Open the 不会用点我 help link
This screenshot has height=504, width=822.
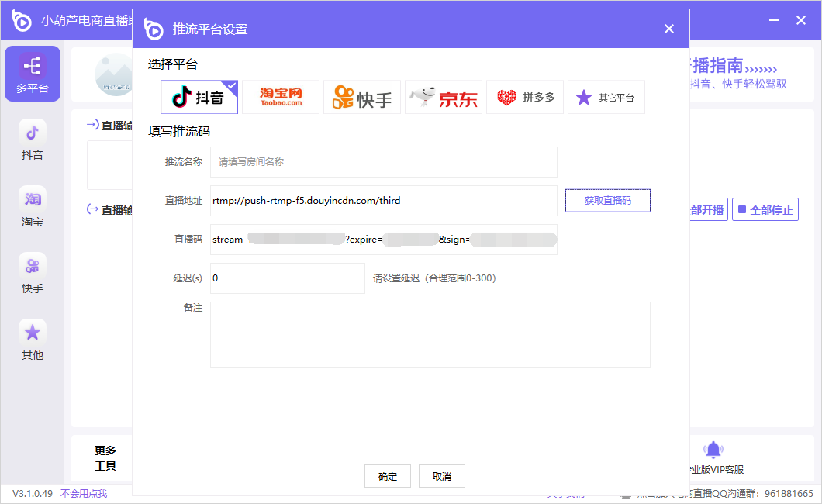point(84,494)
